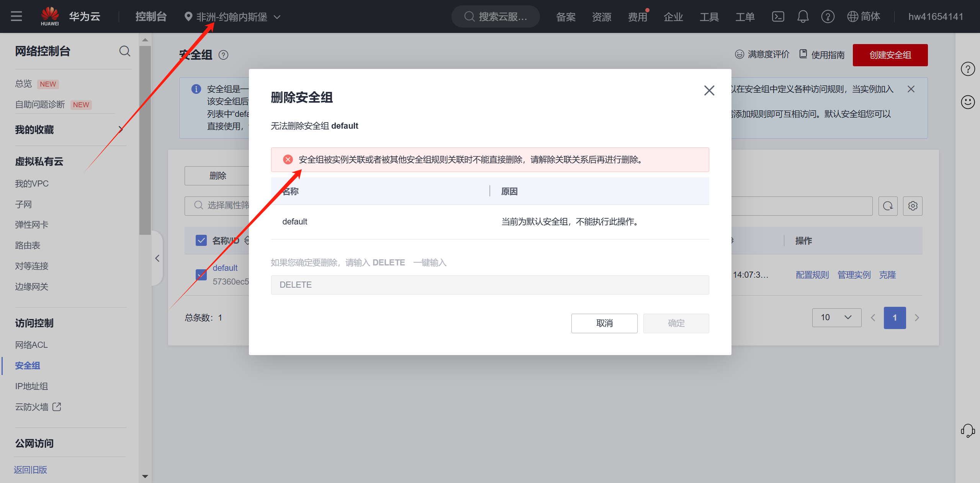Viewport: 980px width, 483px height.
Task: Click the smiley feedback icon on right
Action: click(x=967, y=102)
